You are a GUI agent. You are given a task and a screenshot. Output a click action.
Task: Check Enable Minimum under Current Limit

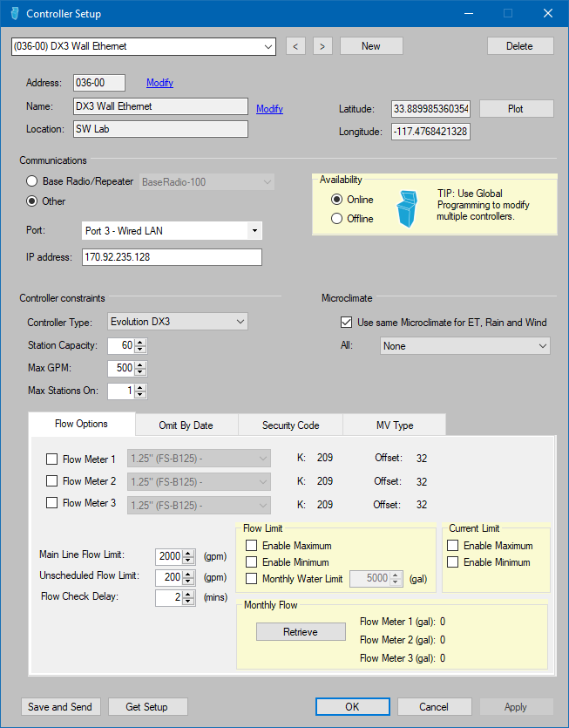(452, 562)
